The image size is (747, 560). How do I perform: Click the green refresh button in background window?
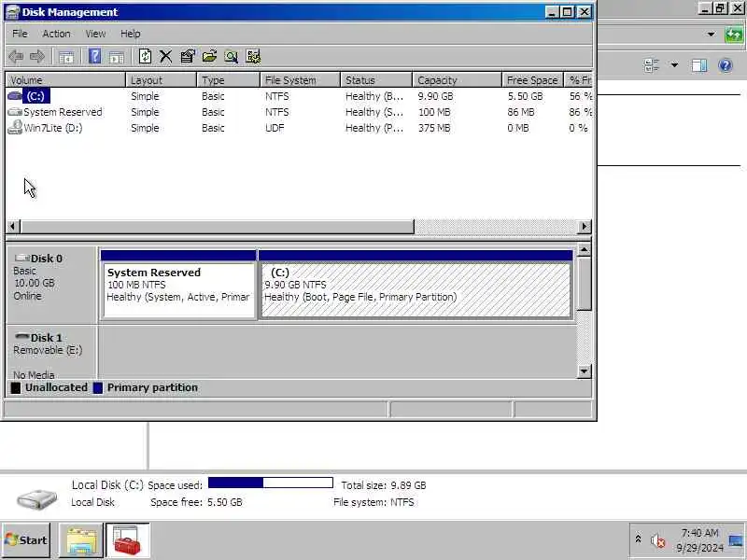[x=734, y=35]
